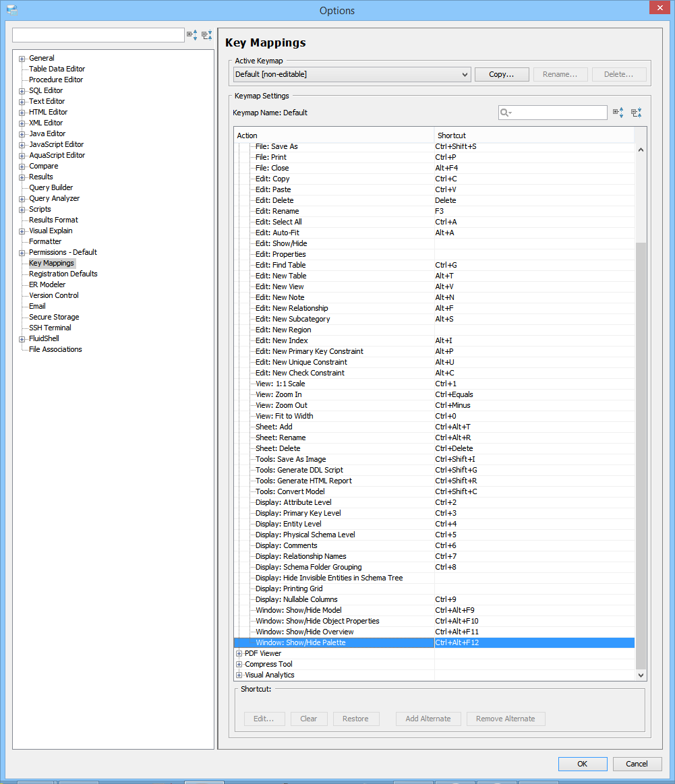Select ER Modeler in tree

tap(47, 285)
